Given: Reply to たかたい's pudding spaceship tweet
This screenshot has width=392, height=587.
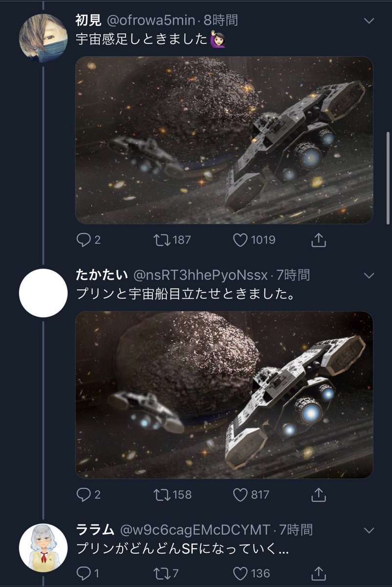Looking at the screenshot, I should (x=84, y=495).
